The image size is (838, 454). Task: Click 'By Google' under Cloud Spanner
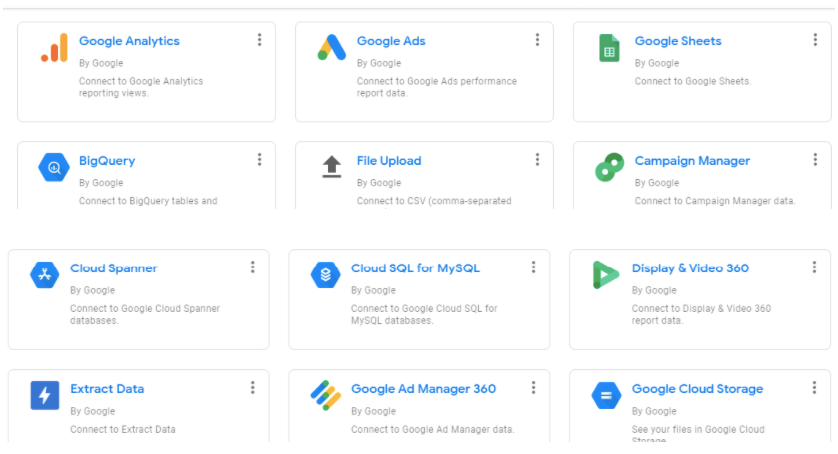point(92,290)
